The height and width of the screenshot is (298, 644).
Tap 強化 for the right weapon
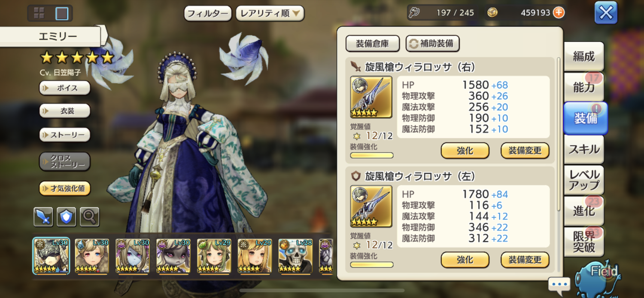(x=465, y=151)
